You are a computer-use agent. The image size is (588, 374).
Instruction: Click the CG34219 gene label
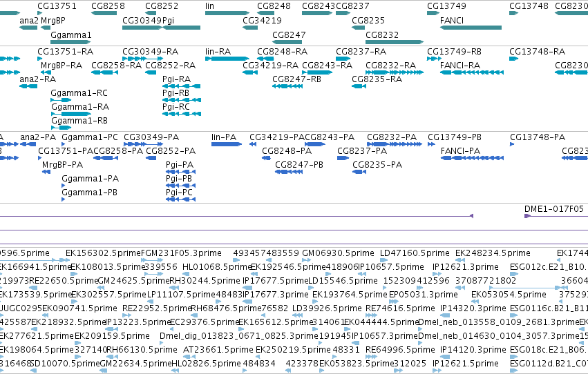[x=262, y=21]
